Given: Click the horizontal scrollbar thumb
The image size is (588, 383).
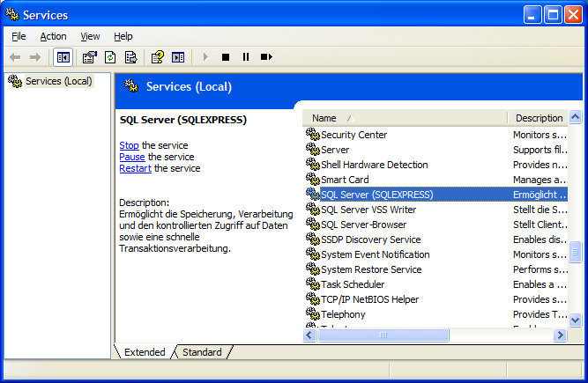Looking at the screenshot, I should [383, 335].
